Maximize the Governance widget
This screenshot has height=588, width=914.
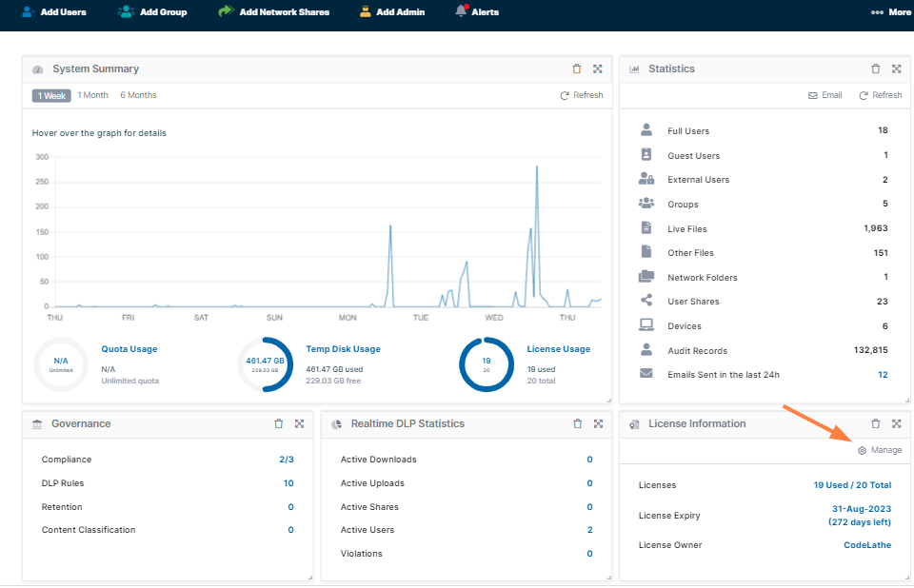[299, 423]
